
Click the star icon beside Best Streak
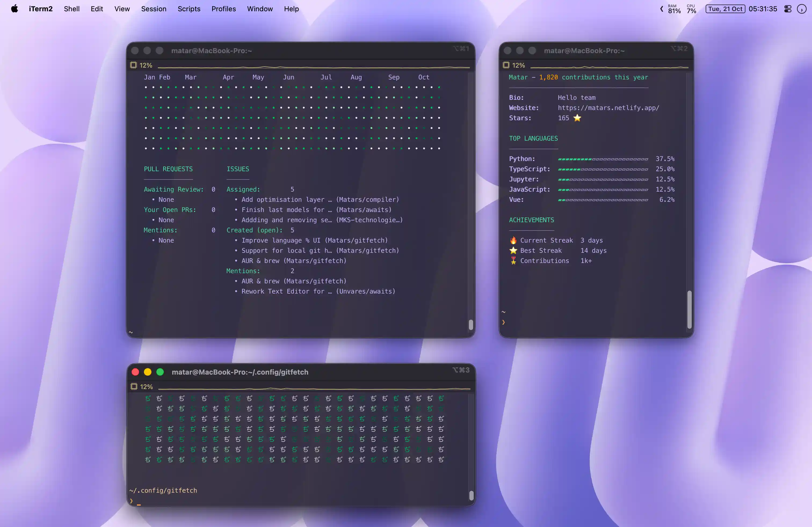(x=513, y=251)
